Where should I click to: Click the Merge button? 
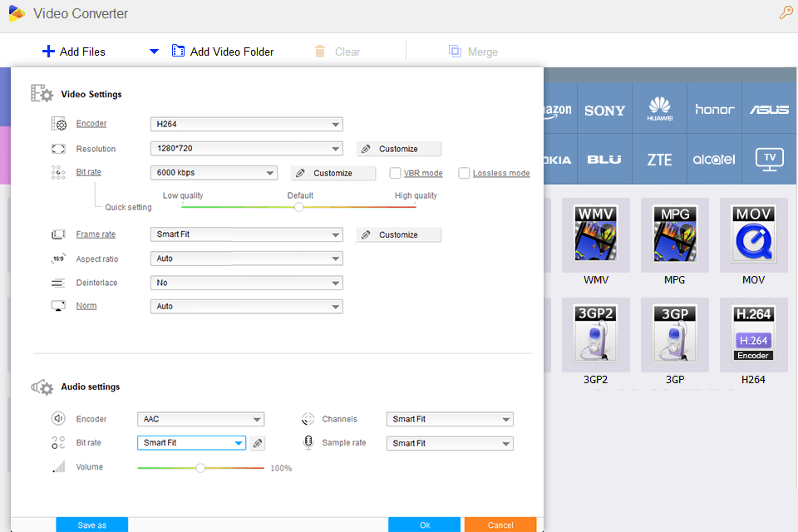click(x=473, y=52)
